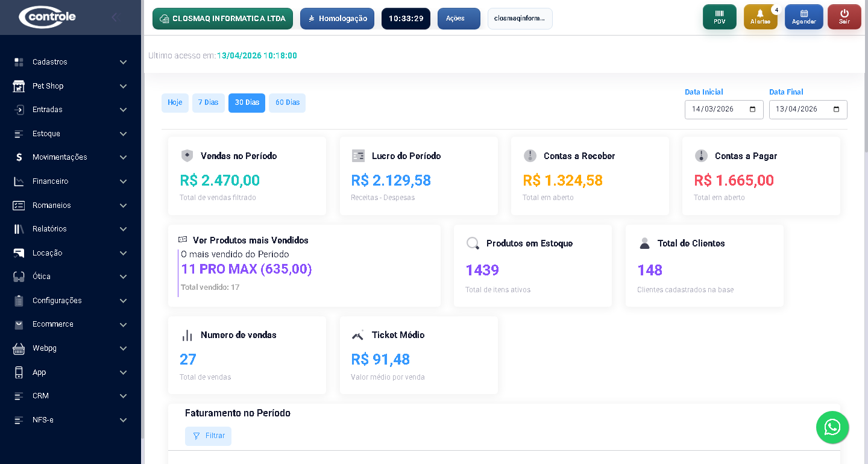The image size is (868, 464).
Task: Open the Estoque menu item
Action: pyautogui.click(x=46, y=134)
